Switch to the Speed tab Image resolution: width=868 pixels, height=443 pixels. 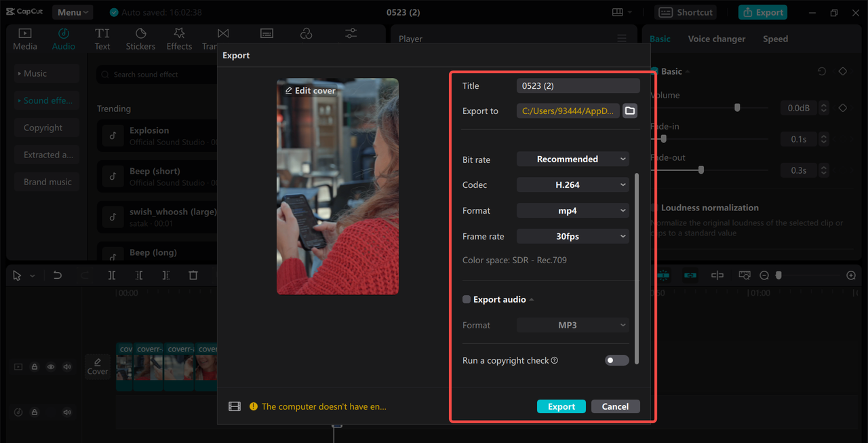(775, 39)
